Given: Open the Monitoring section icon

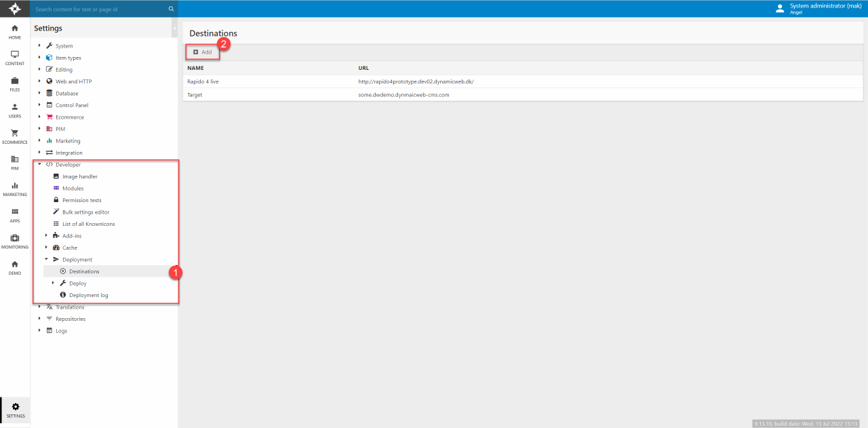Looking at the screenshot, I should (15, 241).
